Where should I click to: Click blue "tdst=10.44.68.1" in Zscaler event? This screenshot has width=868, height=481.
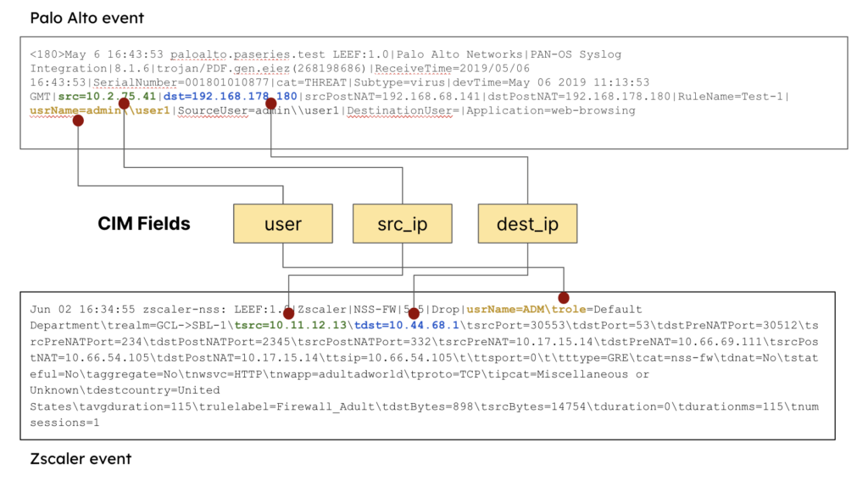[x=406, y=325]
